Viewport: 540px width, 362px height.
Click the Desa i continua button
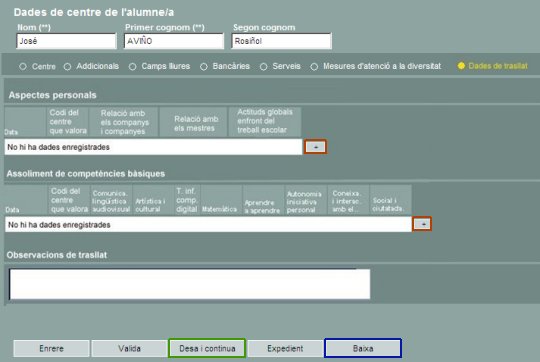point(207,348)
